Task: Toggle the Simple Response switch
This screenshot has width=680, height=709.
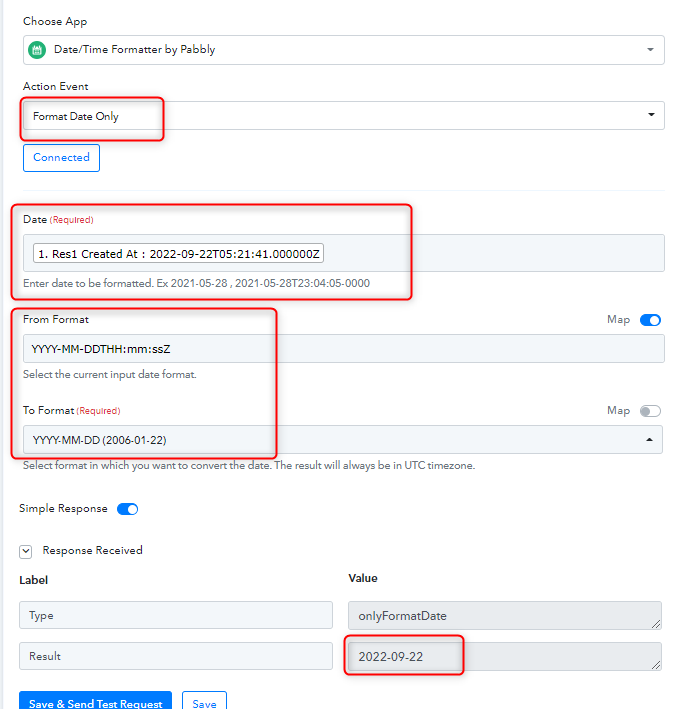Action: [128, 509]
